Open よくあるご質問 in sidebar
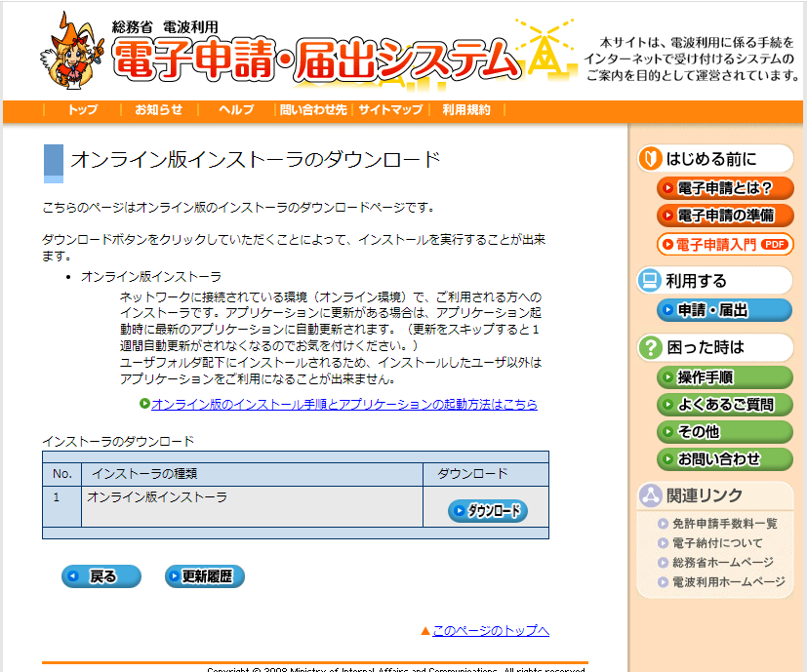The height and width of the screenshot is (672, 807). coord(725,405)
